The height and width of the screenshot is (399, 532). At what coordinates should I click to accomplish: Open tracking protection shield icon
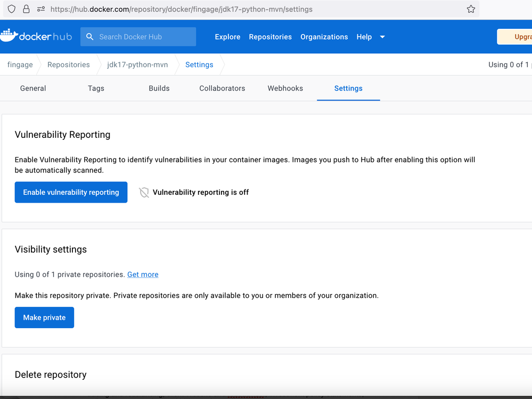[12, 9]
